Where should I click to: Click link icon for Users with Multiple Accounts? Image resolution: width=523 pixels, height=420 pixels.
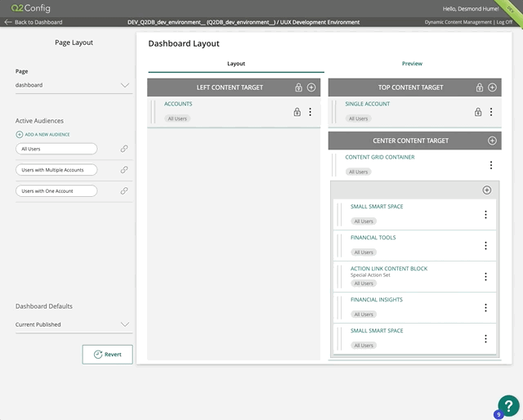click(124, 170)
